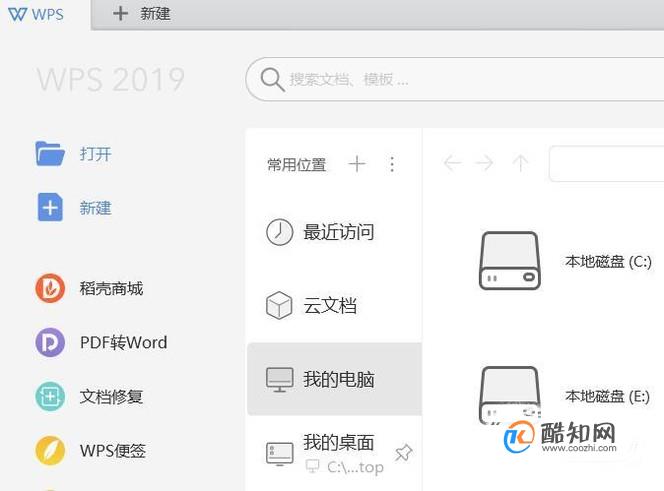Focus the 搜索文档、模板 search field

pyautogui.click(x=455, y=79)
